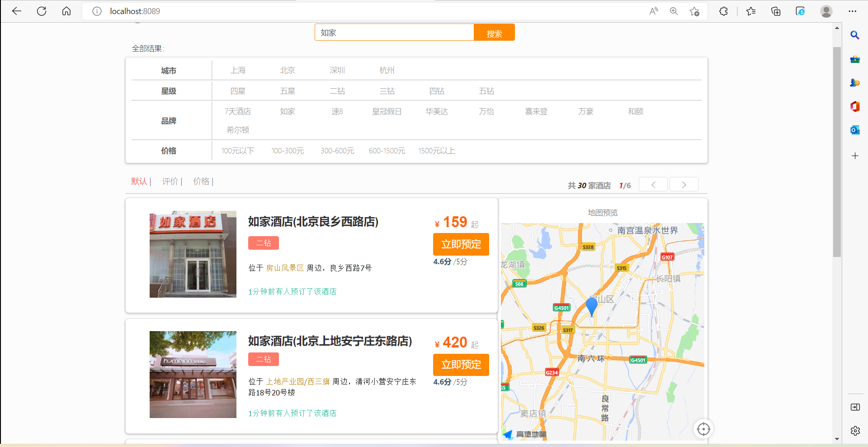The image size is (868, 447).
Task: Add this page to favorites star icon
Action: coord(695,11)
